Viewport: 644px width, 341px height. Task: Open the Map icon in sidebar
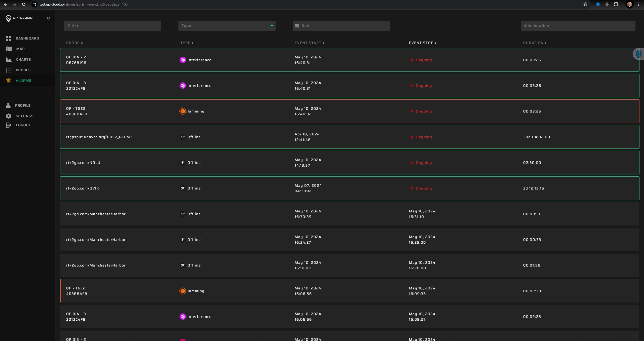pos(9,49)
